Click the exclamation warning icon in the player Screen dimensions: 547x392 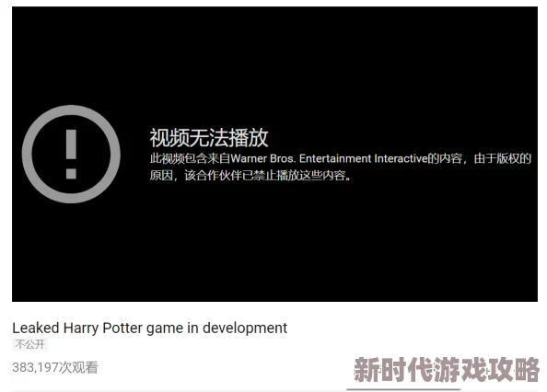(71, 154)
